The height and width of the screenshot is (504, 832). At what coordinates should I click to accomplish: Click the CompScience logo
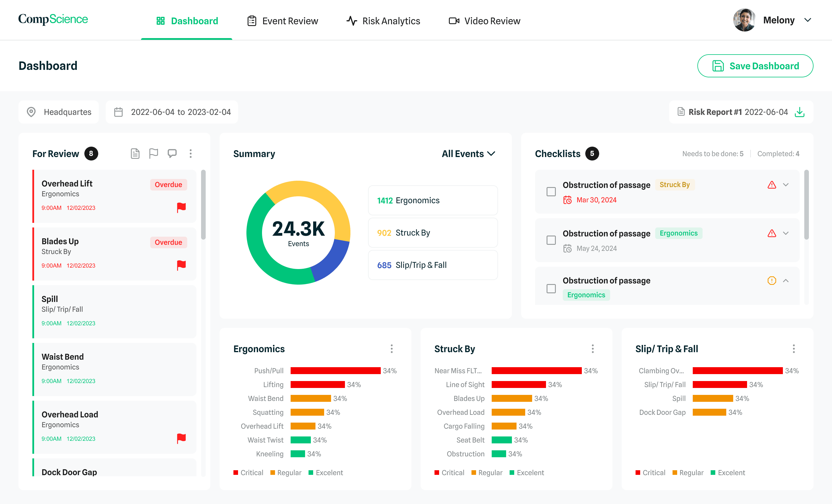(x=53, y=19)
